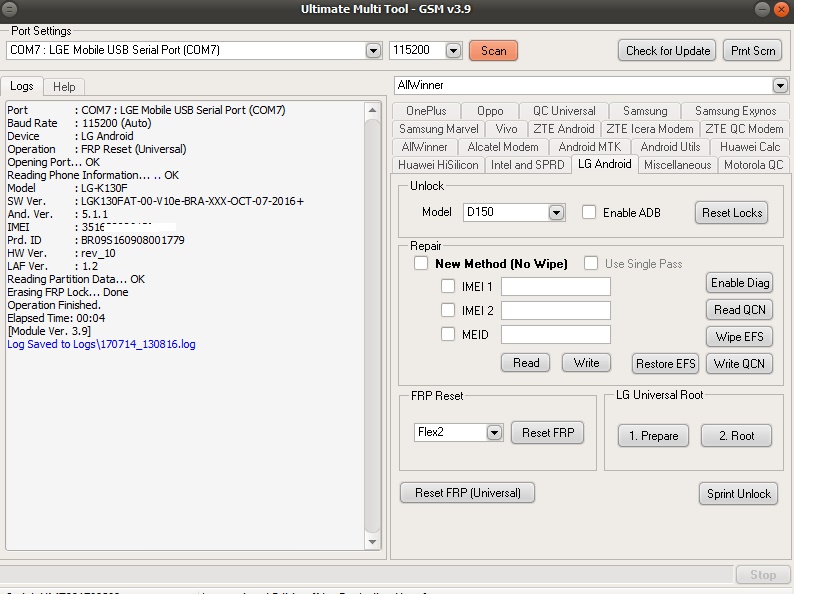Click the Repair Read button

click(525, 363)
